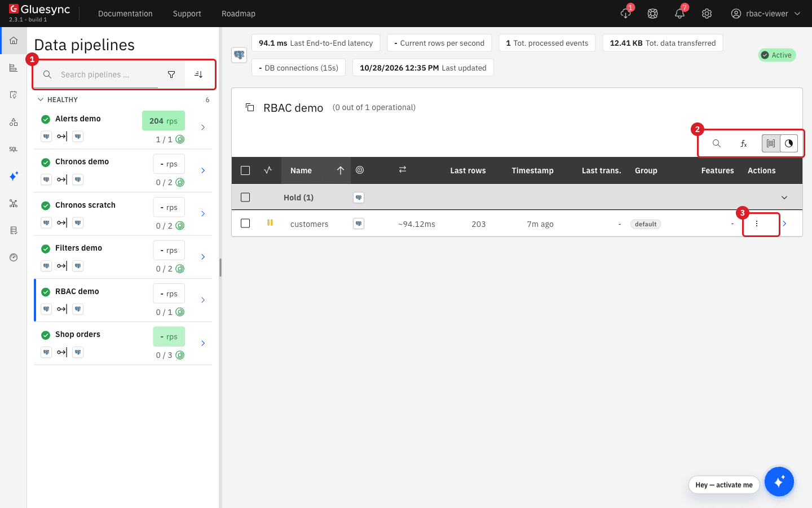Open the settings gear icon
Viewport: 812px width, 508px height.
(x=707, y=14)
